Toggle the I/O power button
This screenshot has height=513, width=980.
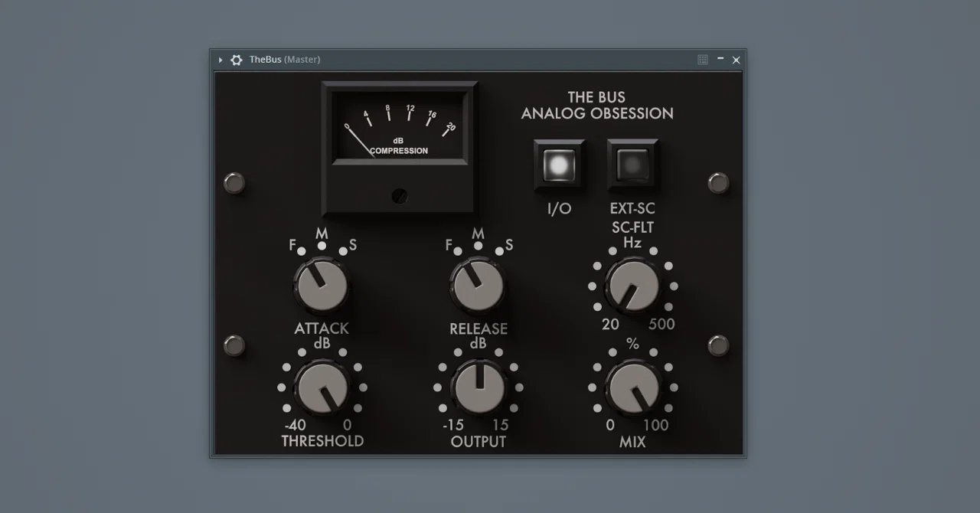(560, 165)
